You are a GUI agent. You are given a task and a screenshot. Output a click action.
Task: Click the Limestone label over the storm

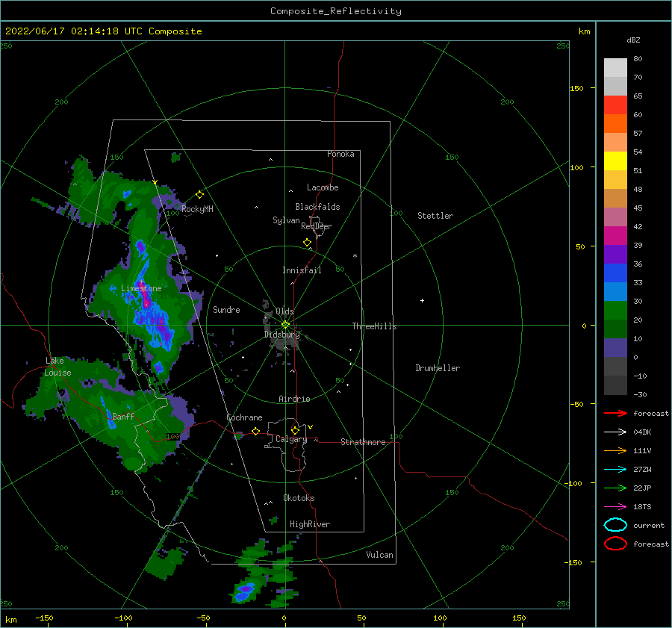coord(141,288)
